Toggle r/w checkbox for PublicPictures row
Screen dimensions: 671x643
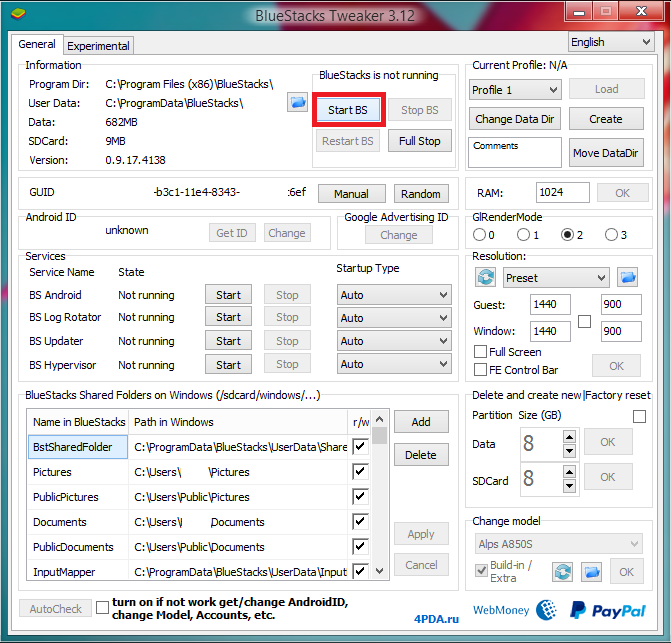(360, 497)
